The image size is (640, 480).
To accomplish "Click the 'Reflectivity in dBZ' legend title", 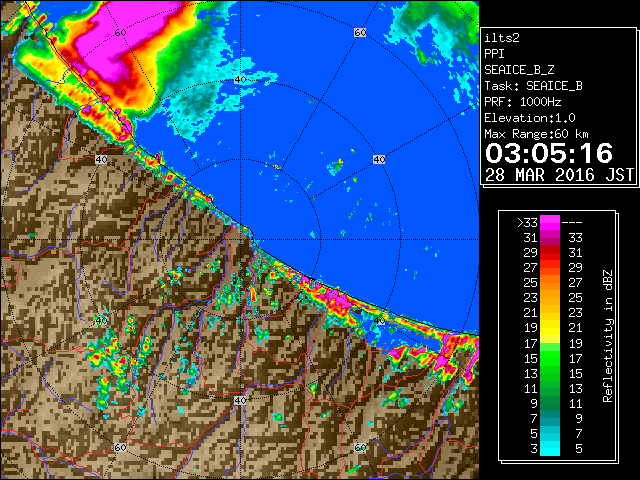I will point(608,336).
